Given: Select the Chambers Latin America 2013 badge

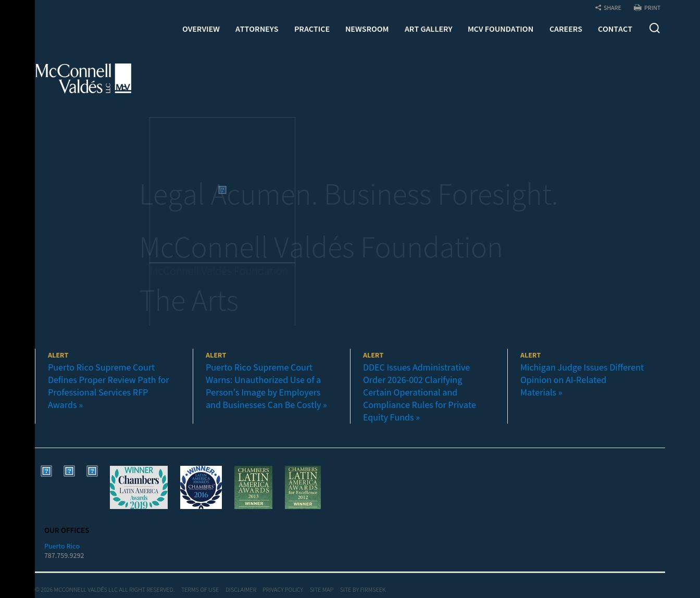Looking at the screenshot, I should 253,487.
